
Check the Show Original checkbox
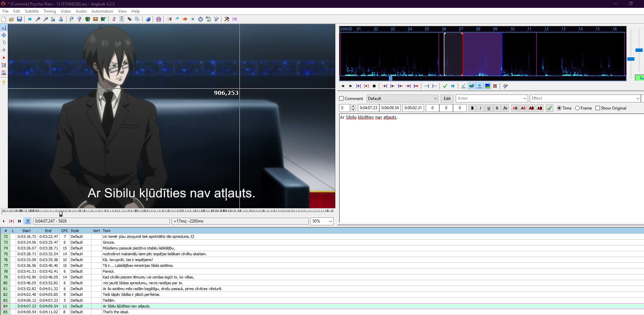point(598,108)
